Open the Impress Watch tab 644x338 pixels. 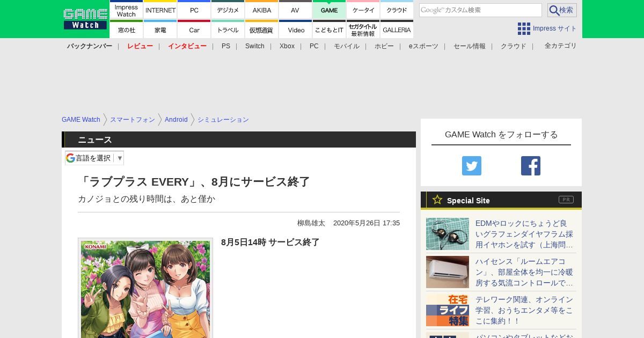[126, 10]
